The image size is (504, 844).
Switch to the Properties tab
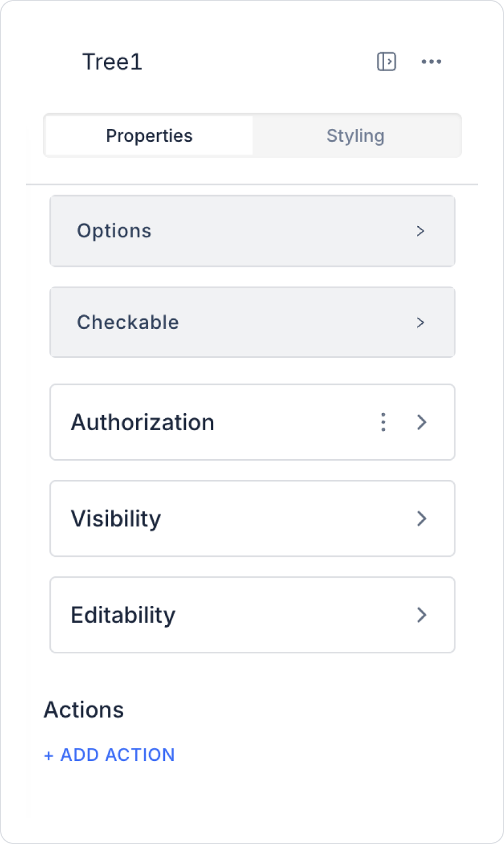[149, 136]
